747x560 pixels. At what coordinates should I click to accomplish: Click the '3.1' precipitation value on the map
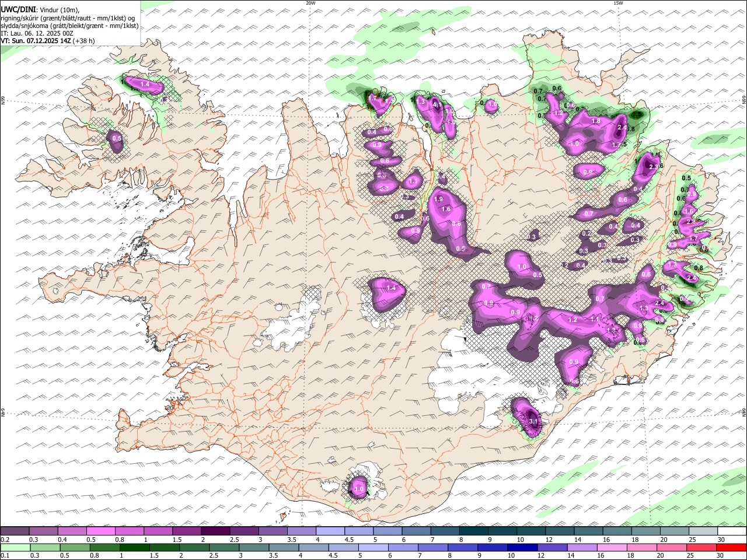(533, 421)
